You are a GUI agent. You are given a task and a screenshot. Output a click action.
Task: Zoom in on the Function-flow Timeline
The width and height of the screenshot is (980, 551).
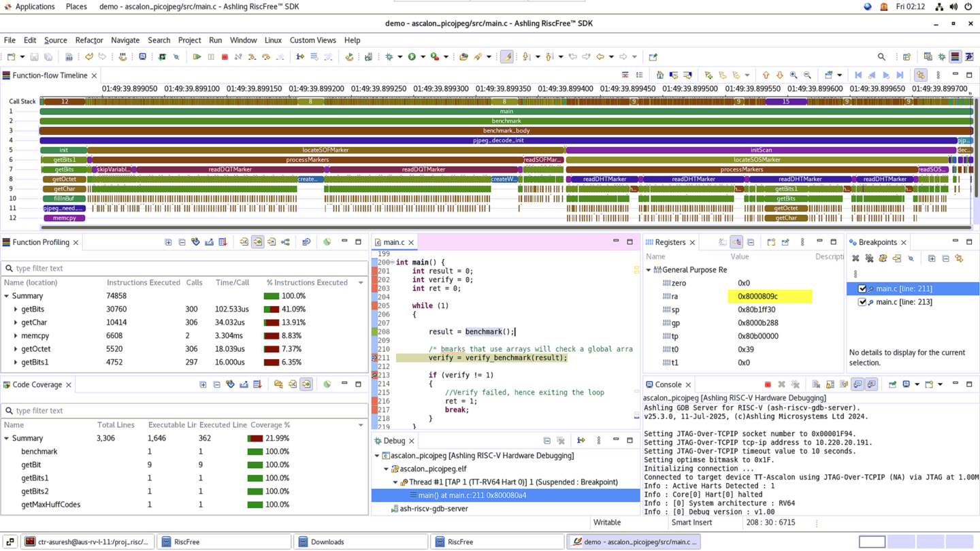click(794, 76)
